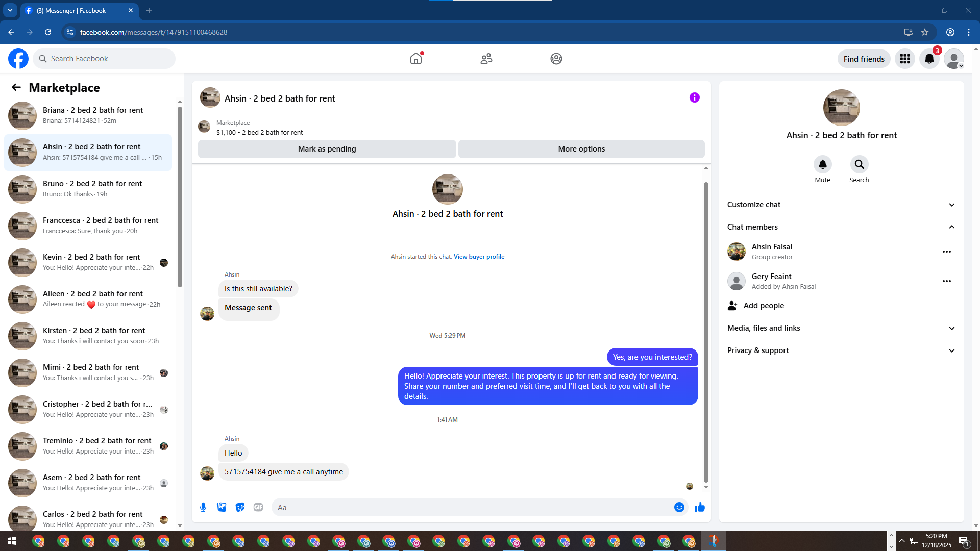The height and width of the screenshot is (551, 980).
Task: Open a new browser tab
Action: click(x=149, y=10)
